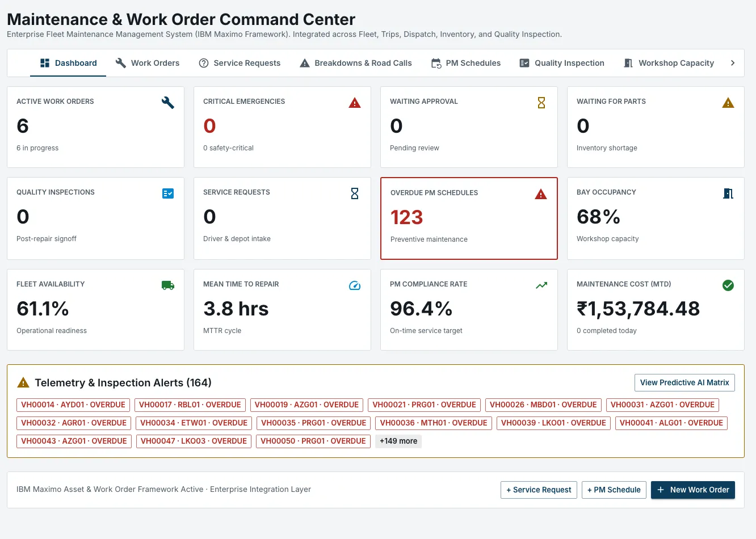
Task: Select the VH00041 · ALG01 · OVERDUE alert chip
Action: 671,423
